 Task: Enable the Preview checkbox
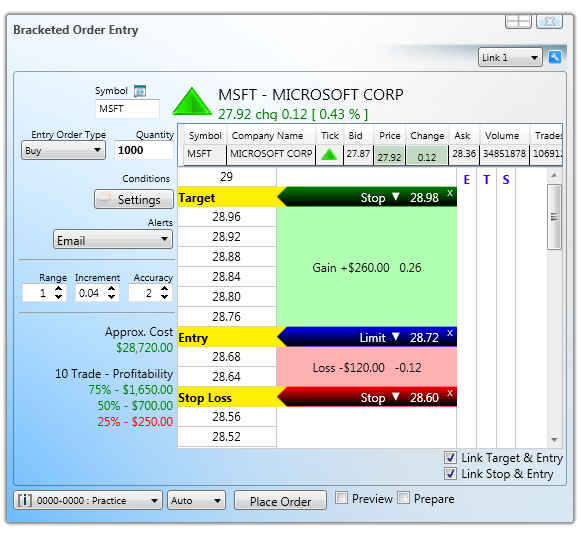click(341, 497)
